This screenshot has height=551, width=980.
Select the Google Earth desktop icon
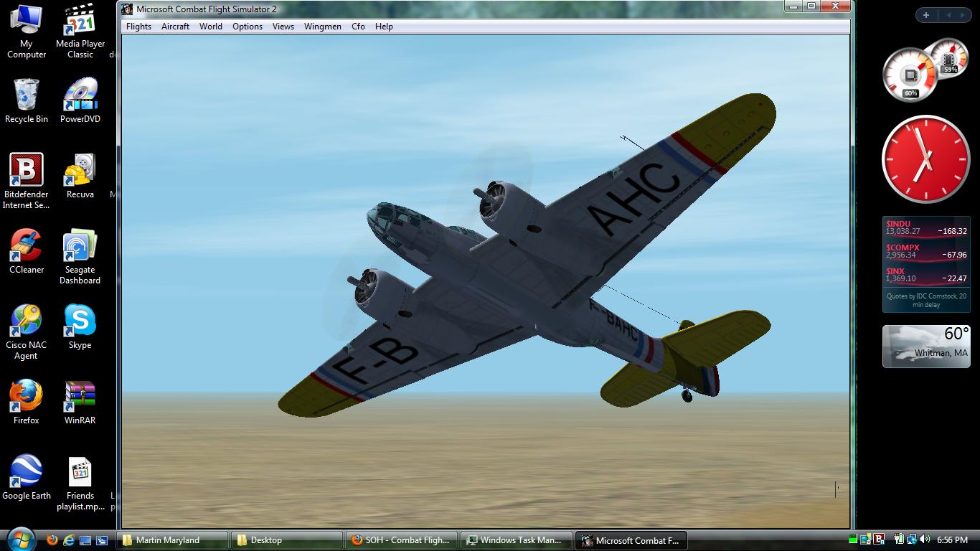click(27, 477)
